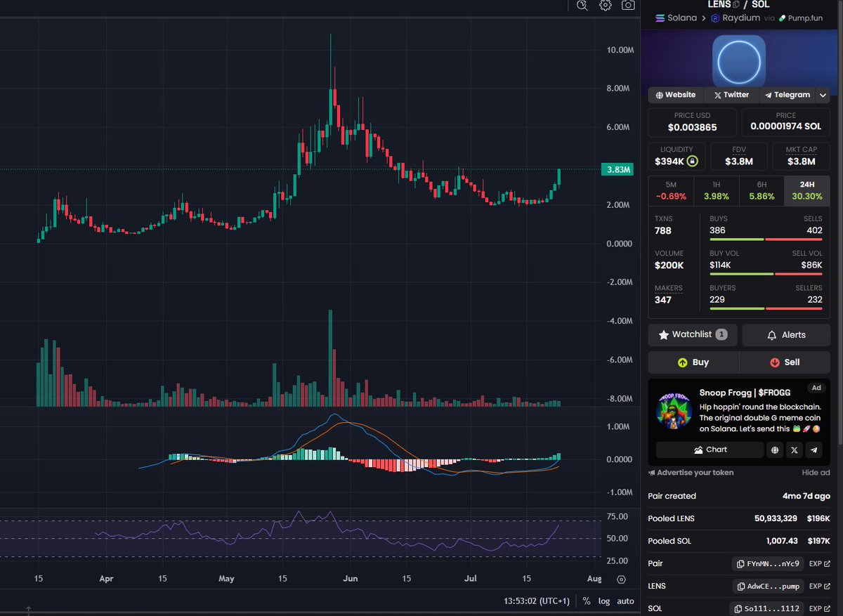
Task: Open the Snoop Frogg Chart button
Action: click(x=710, y=450)
